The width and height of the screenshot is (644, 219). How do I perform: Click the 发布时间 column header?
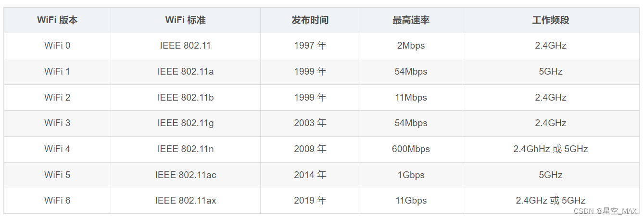310,20
